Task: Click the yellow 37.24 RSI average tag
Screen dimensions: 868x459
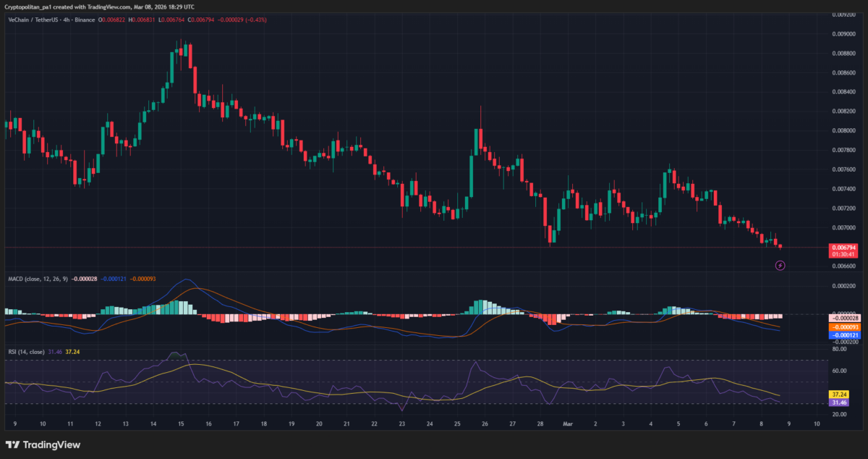Action: [840, 395]
